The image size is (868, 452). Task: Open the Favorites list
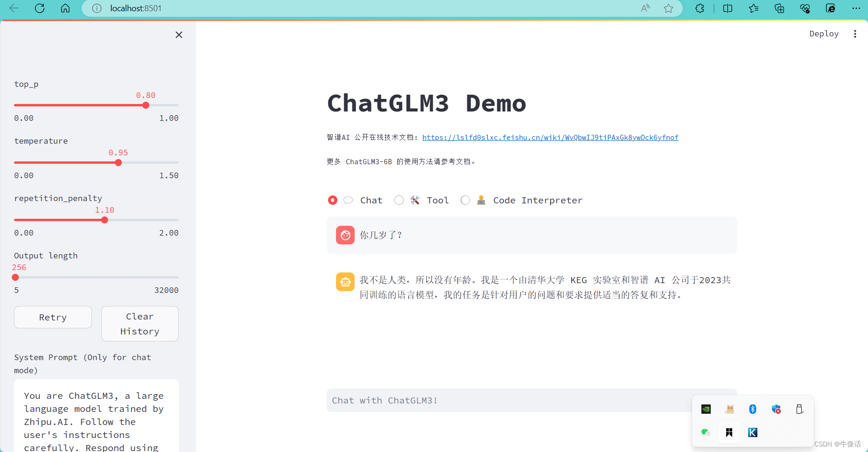(x=754, y=8)
